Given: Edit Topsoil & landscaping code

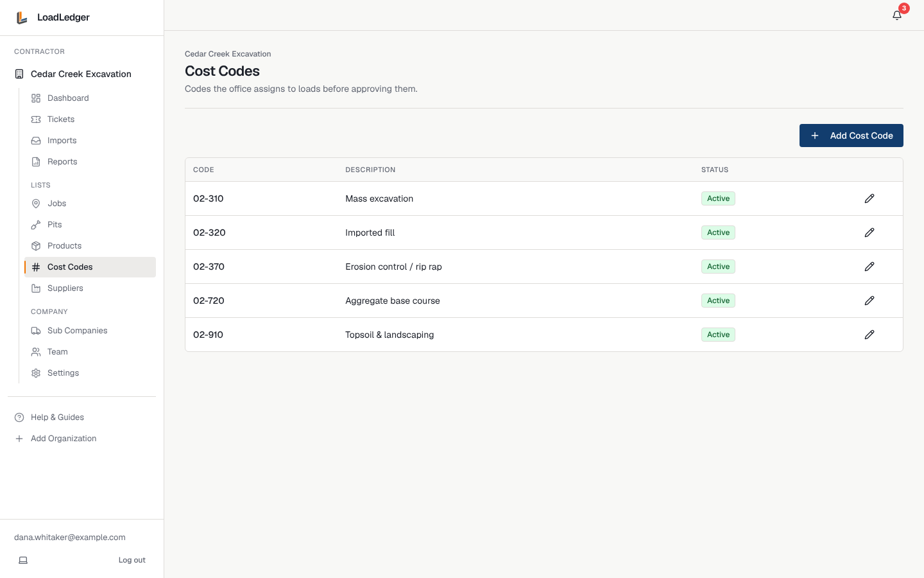Looking at the screenshot, I should [x=869, y=335].
